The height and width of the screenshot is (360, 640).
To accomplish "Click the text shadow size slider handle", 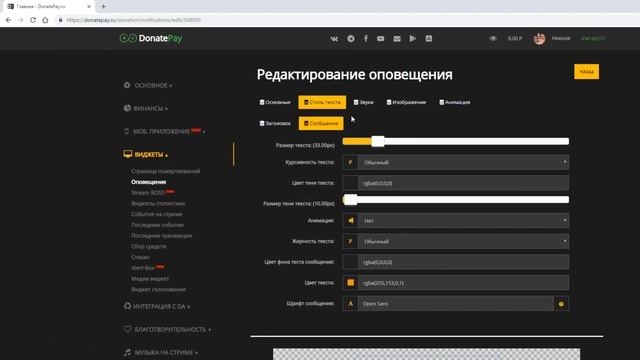I will pyautogui.click(x=350, y=200).
